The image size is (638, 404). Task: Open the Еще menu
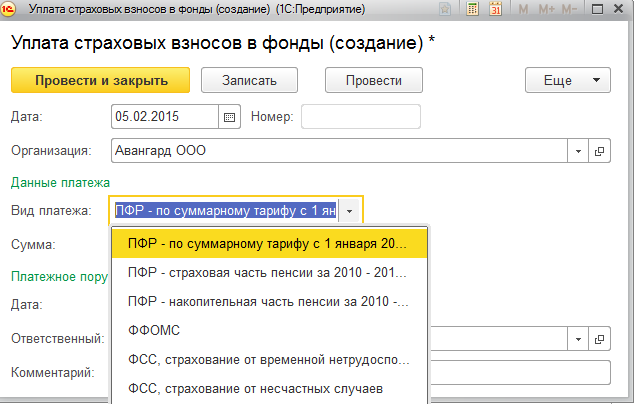point(568,80)
